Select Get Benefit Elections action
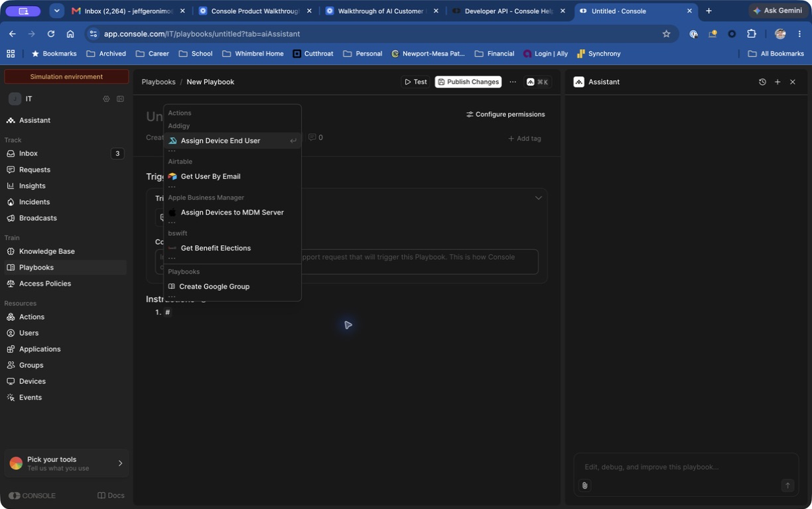 click(x=232, y=248)
